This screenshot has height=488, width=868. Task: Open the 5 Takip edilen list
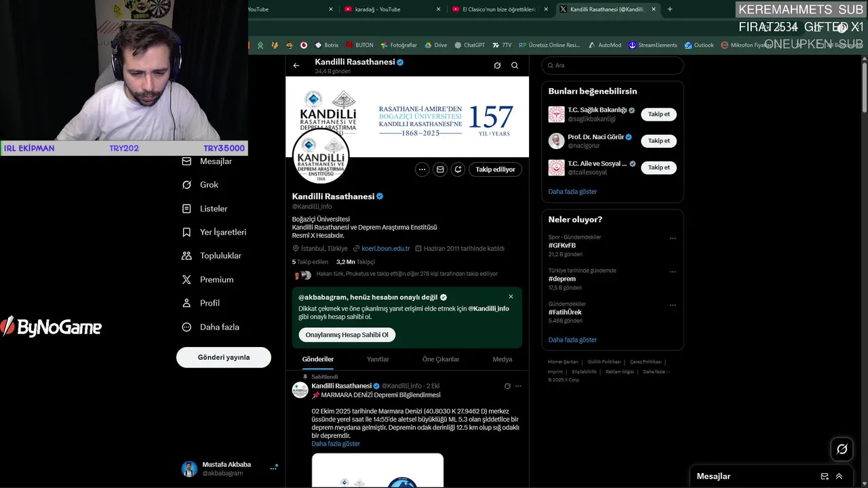310,262
